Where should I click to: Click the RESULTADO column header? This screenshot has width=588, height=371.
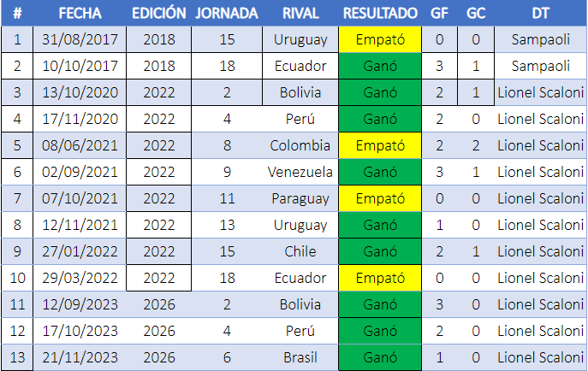click(380, 13)
